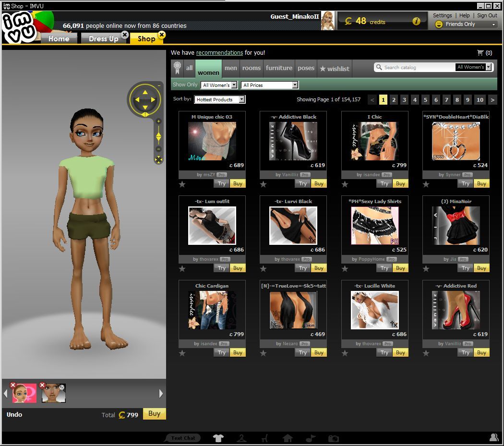The image size is (504, 446).
Task: Click Settings link
Action: [x=442, y=15]
